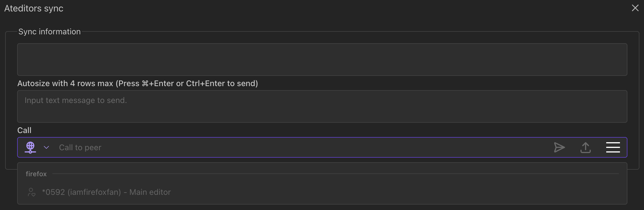Click the Sync information legend text
Image resolution: width=644 pixels, height=210 pixels.
pos(50,32)
